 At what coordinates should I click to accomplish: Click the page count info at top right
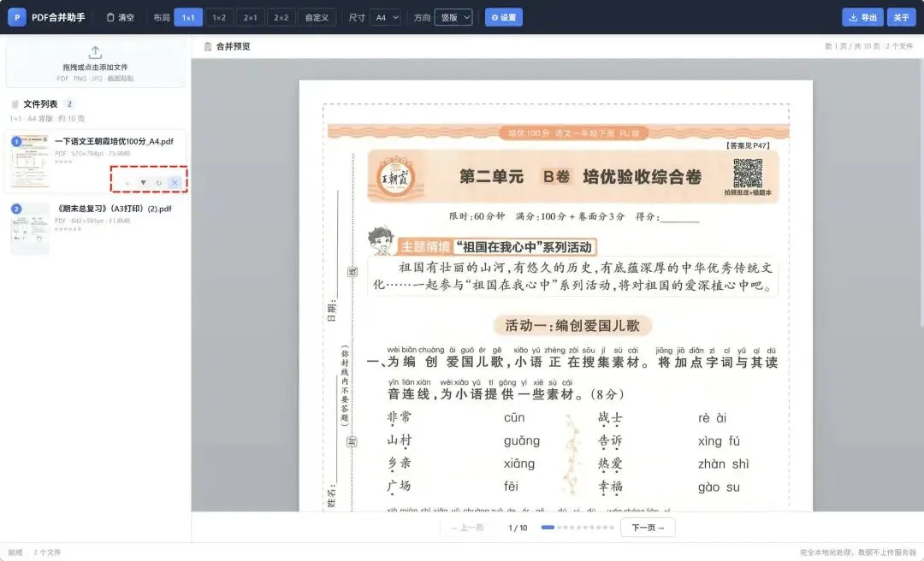click(868, 46)
